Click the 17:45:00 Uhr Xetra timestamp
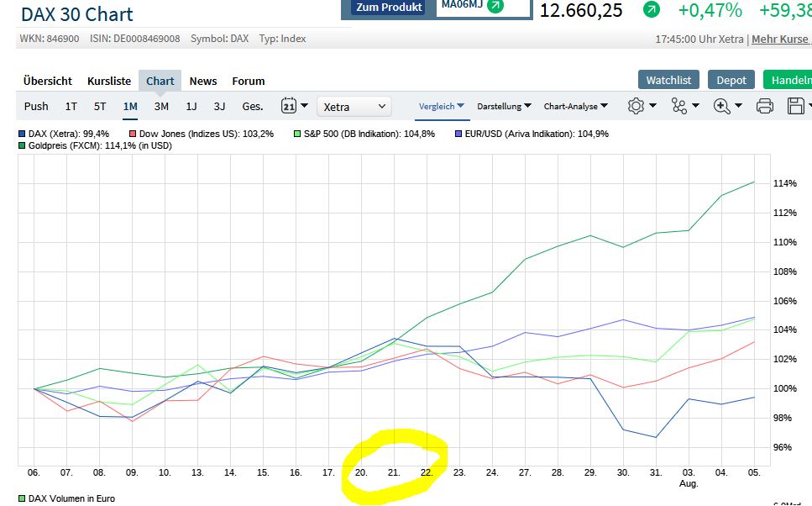The height and width of the screenshot is (506, 812). [x=699, y=39]
